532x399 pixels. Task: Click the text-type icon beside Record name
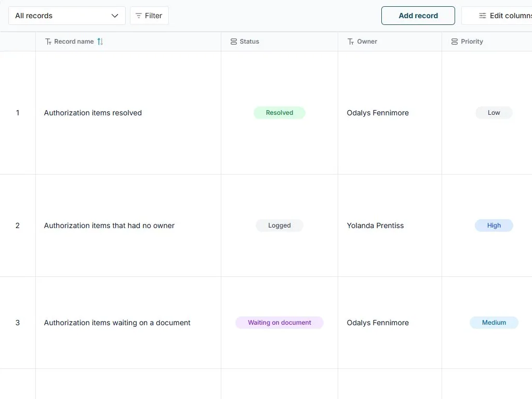coord(48,42)
